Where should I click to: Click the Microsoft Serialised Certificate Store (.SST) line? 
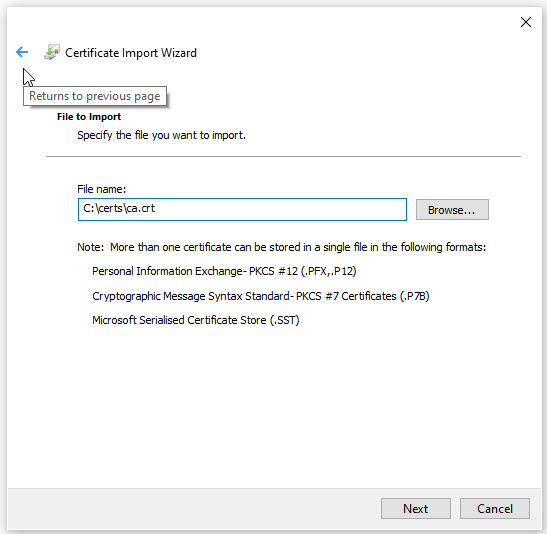click(196, 320)
